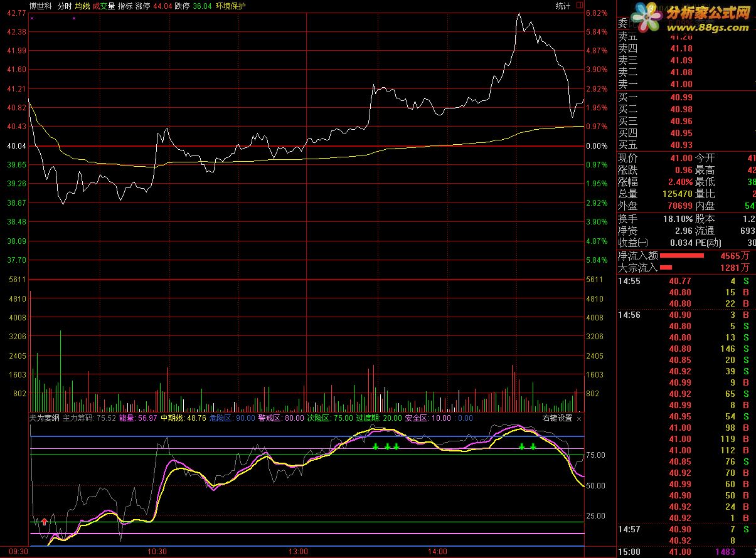
Task: Click the 净流入额 red inflow bar
Action: coord(681,256)
